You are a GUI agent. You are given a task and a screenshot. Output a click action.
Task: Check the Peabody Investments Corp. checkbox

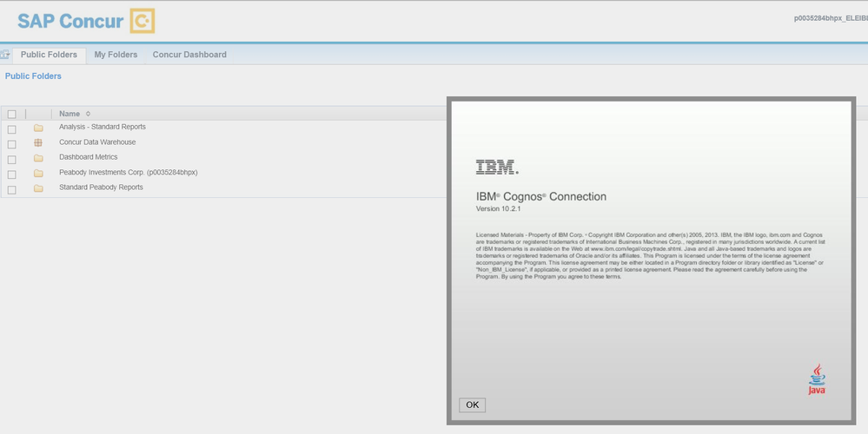(11, 174)
